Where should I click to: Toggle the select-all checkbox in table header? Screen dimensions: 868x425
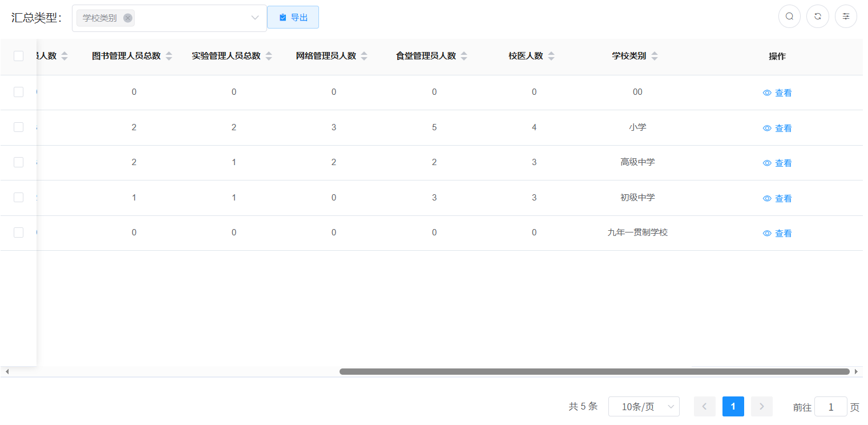tap(18, 56)
